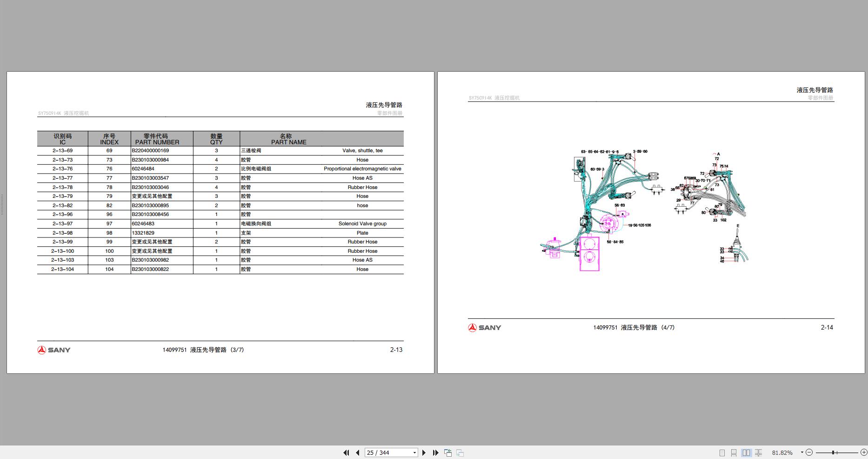Go forward to the next view

[460, 452]
